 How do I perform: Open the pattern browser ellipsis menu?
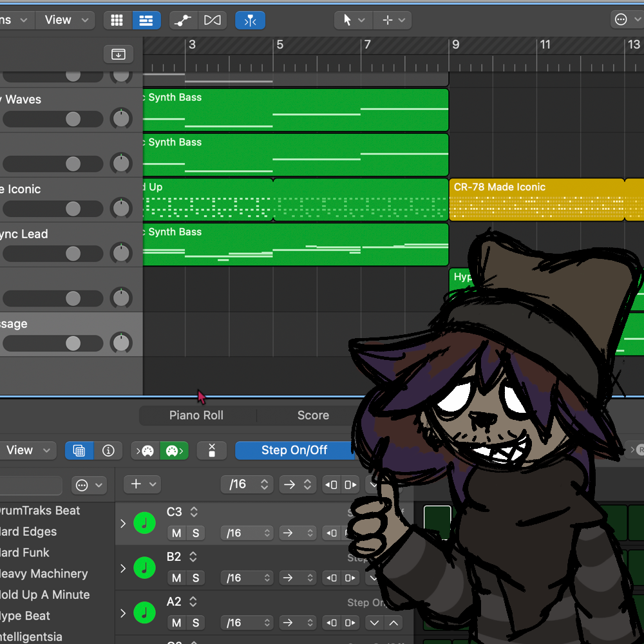click(89, 485)
